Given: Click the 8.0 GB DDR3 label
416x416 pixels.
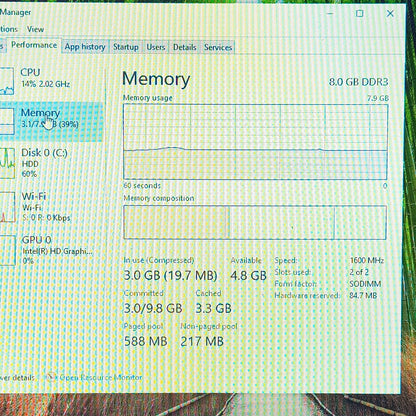Looking at the screenshot, I should coord(359,82).
